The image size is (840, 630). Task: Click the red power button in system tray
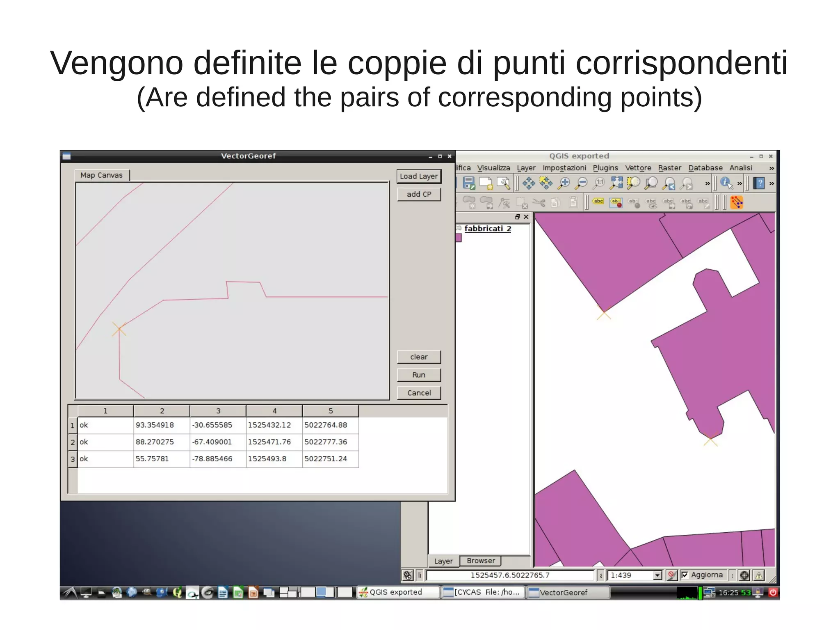773,593
